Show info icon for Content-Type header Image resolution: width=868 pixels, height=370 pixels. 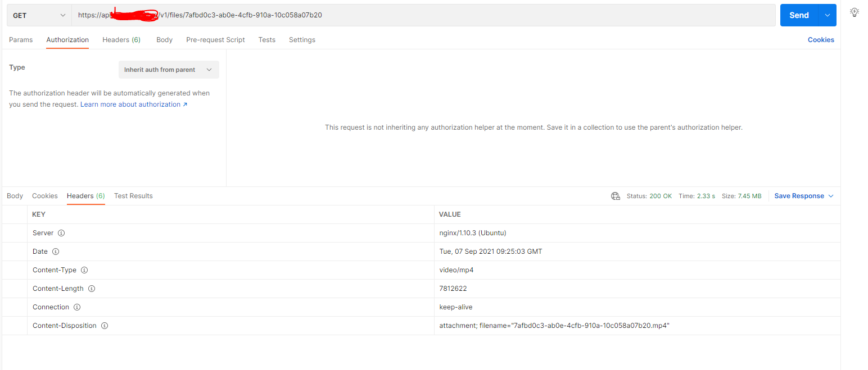(84, 270)
